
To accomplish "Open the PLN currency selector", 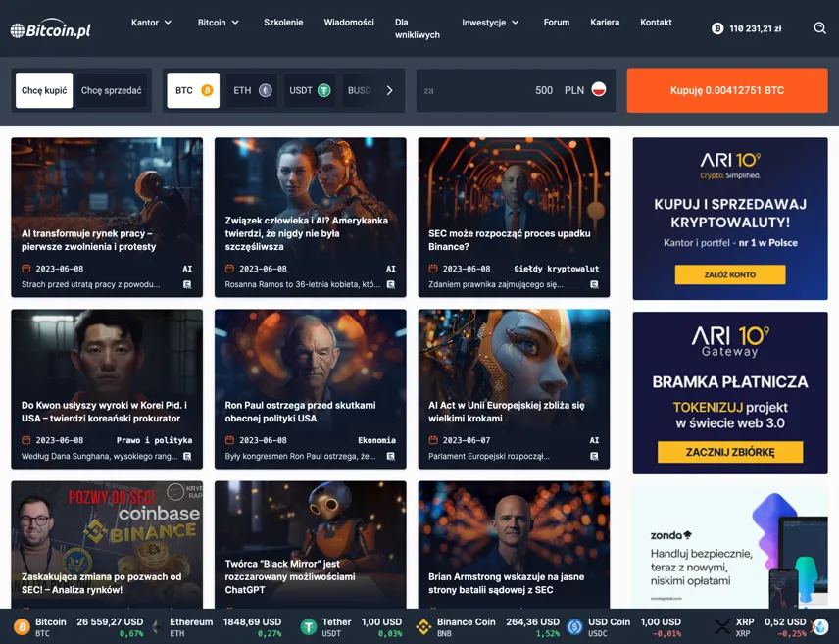I will pyautogui.click(x=585, y=90).
